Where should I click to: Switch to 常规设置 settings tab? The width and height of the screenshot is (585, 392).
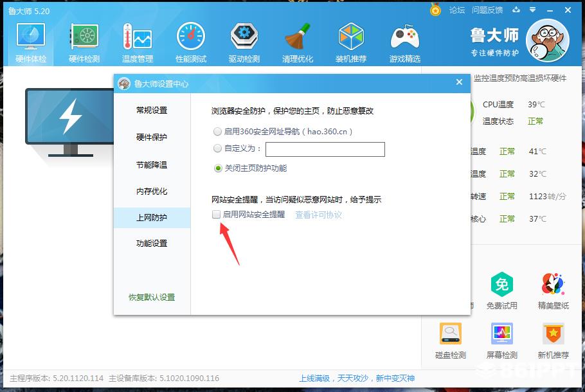pyautogui.click(x=152, y=111)
